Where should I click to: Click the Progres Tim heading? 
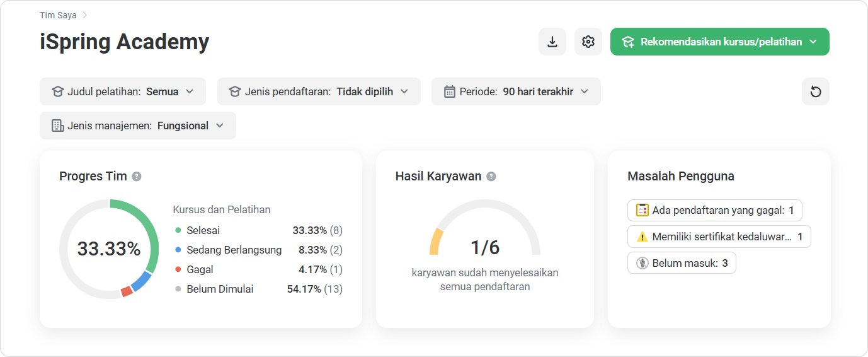93,177
